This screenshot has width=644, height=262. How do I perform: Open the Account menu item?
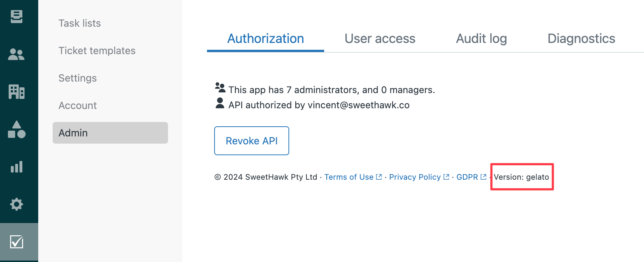(78, 105)
